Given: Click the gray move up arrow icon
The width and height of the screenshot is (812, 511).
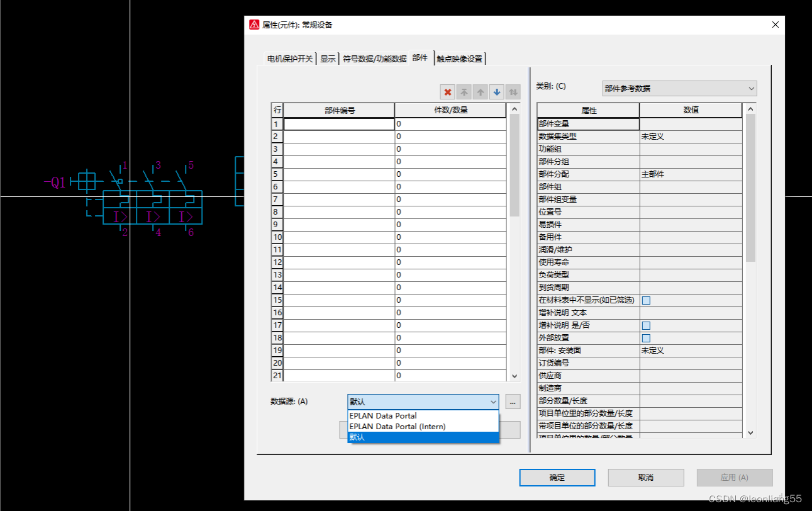Looking at the screenshot, I should pyautogui.click(x=481, y=93).
